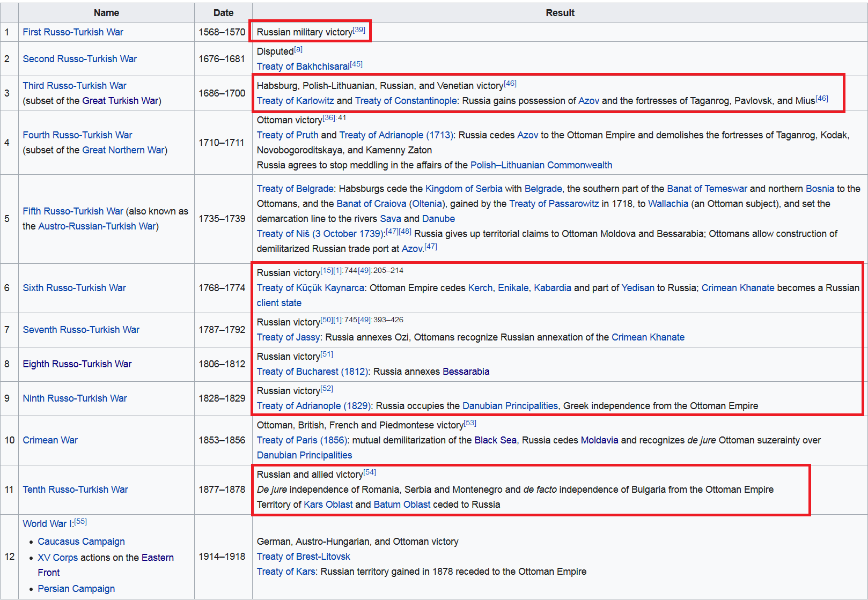Open footnote 39 after Russian military victory
868x600 pixels.
359,29
